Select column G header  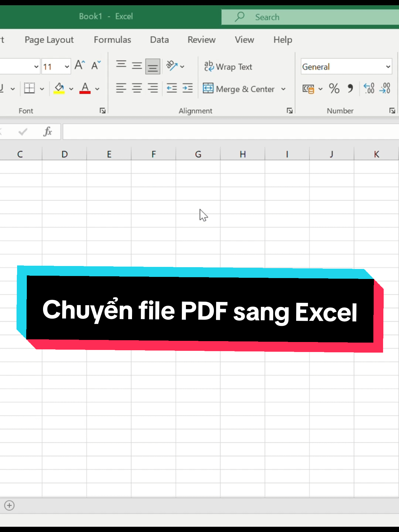pyautogui.click(x=198, y=154)
